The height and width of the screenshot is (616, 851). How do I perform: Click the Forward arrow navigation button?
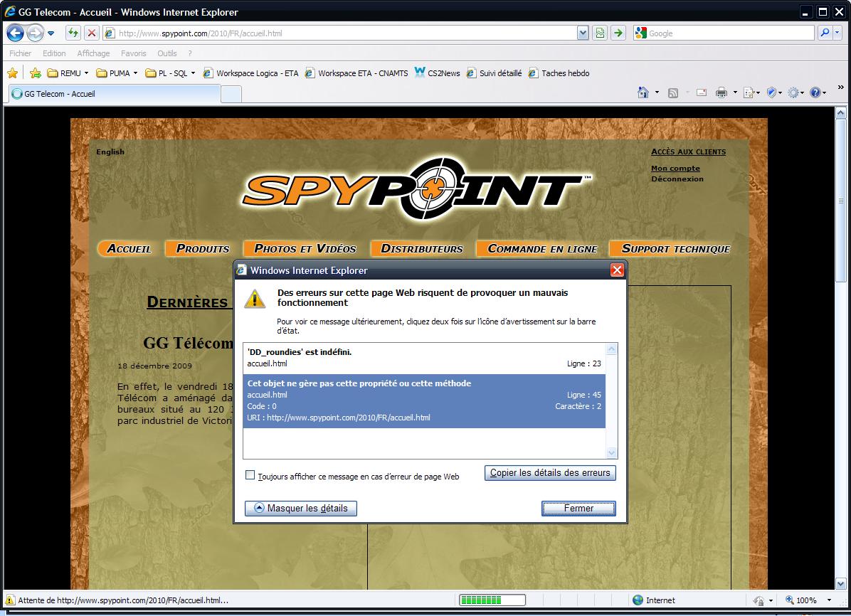click(x=35, y=33)
